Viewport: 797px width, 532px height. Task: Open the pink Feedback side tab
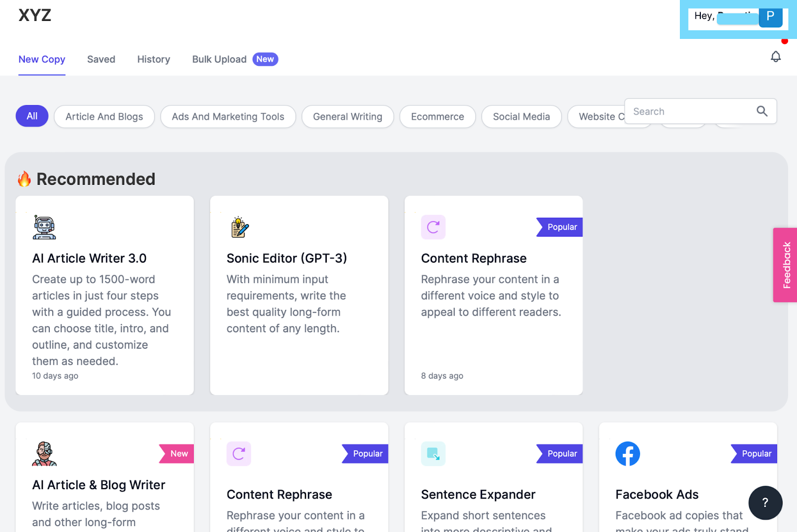(x=786, y=265)
